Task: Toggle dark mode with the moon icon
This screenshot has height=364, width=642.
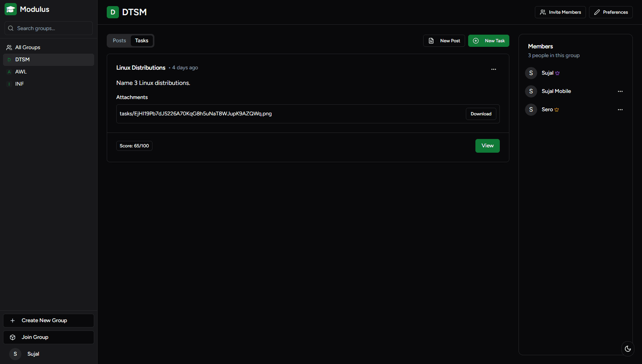Action: [628, 349]
